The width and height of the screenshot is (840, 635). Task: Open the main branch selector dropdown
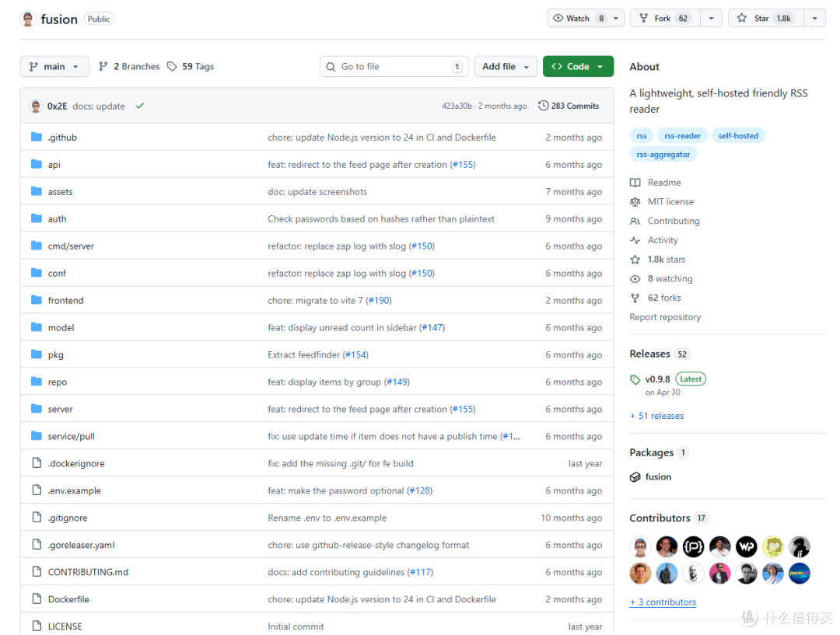[x=54, y=66]
